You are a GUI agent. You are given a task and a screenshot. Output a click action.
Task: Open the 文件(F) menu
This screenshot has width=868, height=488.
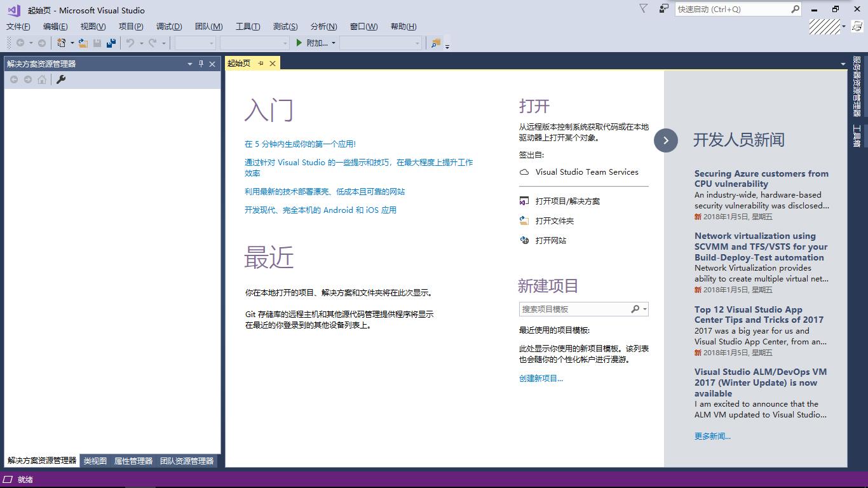click(18, 26)
